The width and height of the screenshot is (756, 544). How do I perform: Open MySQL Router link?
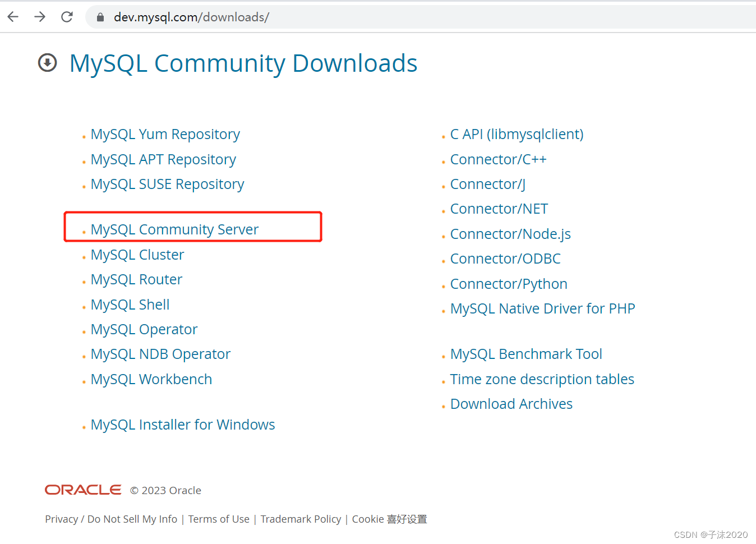pyautogui.click(x=137, y=280)
